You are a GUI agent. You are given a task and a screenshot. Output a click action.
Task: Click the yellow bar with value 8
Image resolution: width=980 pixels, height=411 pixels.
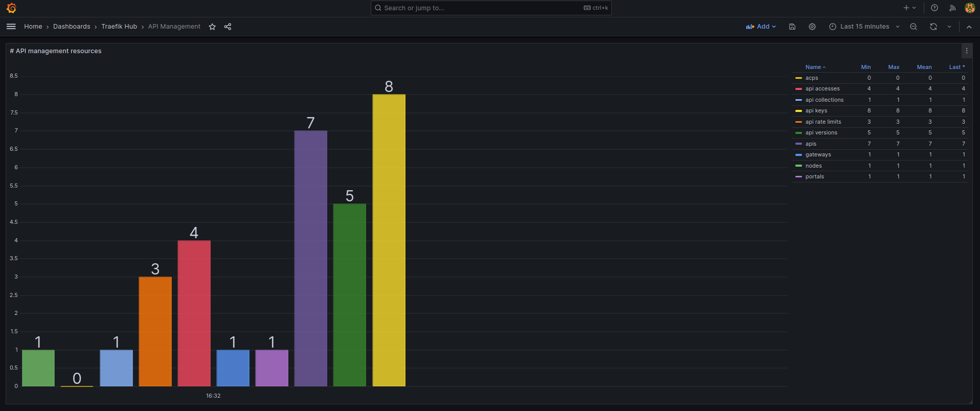(x=389, y=240)
